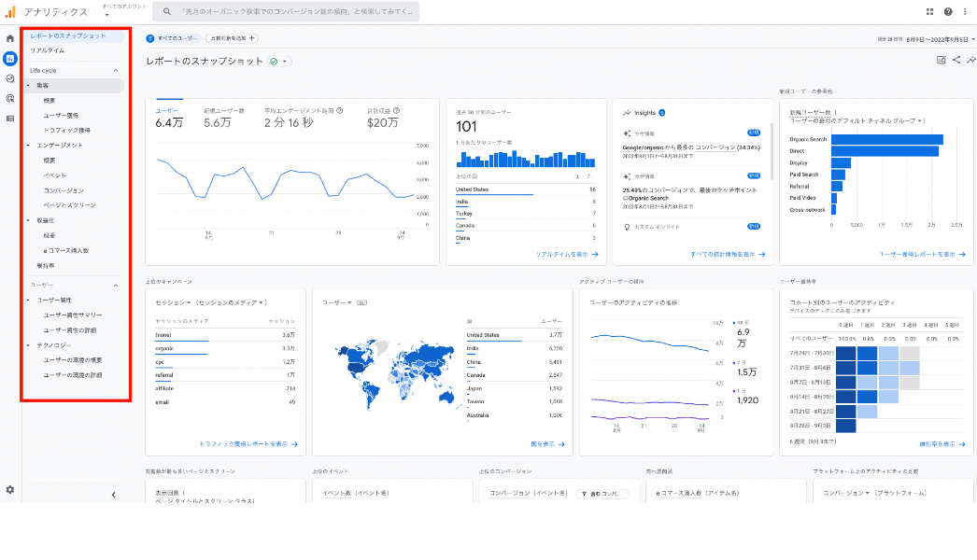Collapse the ユーザー属性 tree node
Screen dimensions: 977x560
click(x=28, y=301)
